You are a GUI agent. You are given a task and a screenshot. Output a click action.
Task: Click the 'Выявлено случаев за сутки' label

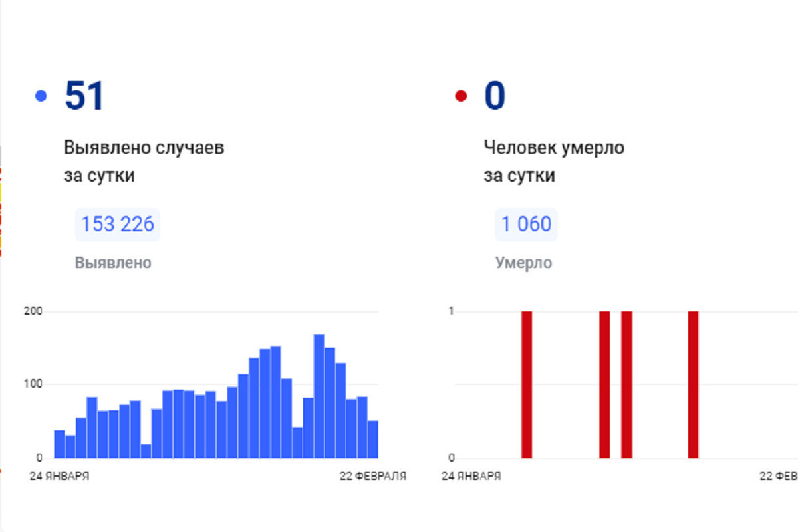point(144,162)
